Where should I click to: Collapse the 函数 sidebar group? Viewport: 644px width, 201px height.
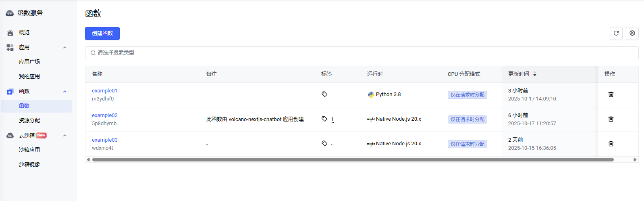(x=64, y=92)
